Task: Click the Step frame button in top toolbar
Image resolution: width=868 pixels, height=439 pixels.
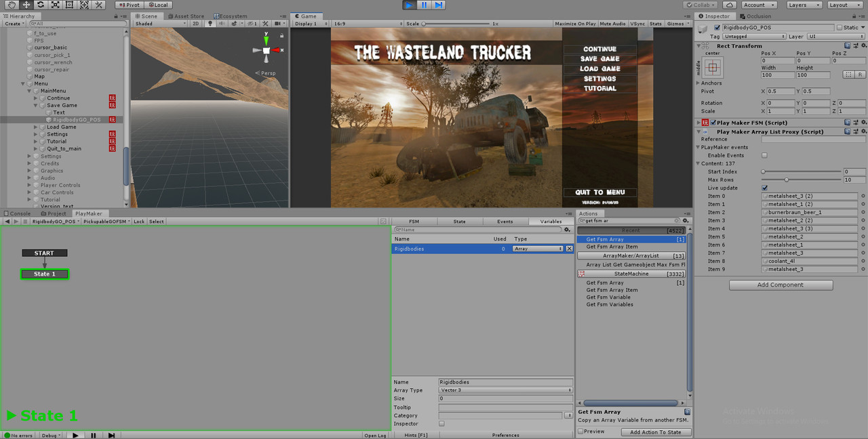Action: 439,5
